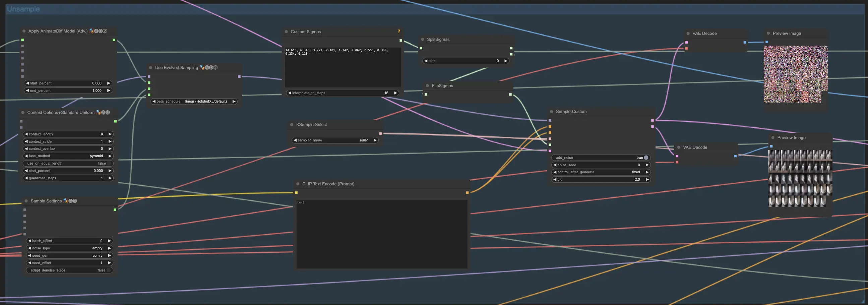Screen dimensions: 868x305
Task: Click the cfg 2.0 value field
Action: pyautogui.click(x=601, y=180)
